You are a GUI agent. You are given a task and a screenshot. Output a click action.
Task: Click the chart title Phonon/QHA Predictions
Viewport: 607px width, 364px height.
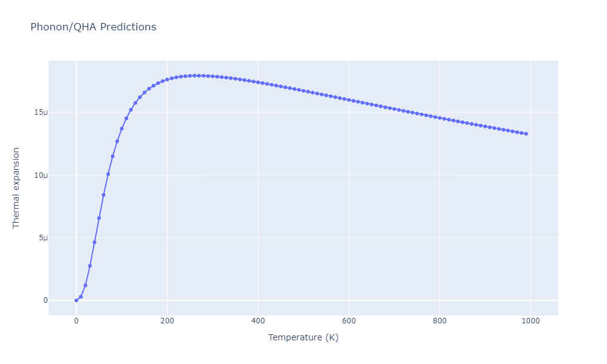tap(93, 27)
